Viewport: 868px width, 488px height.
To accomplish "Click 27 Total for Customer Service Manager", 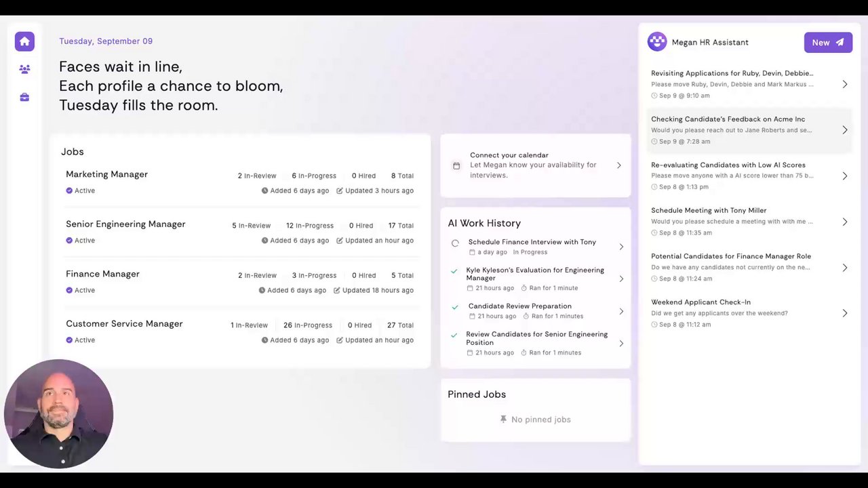I will coord(400,325).
